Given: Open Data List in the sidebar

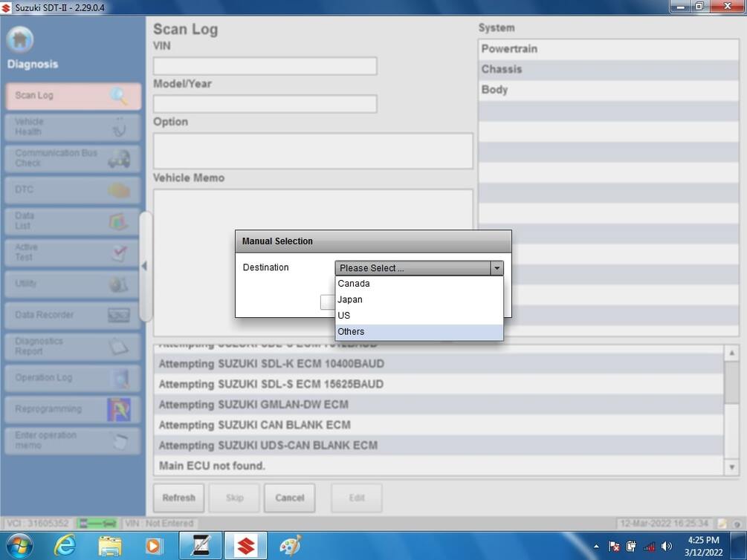Looking at the screenshot, I should pos(73,221).
